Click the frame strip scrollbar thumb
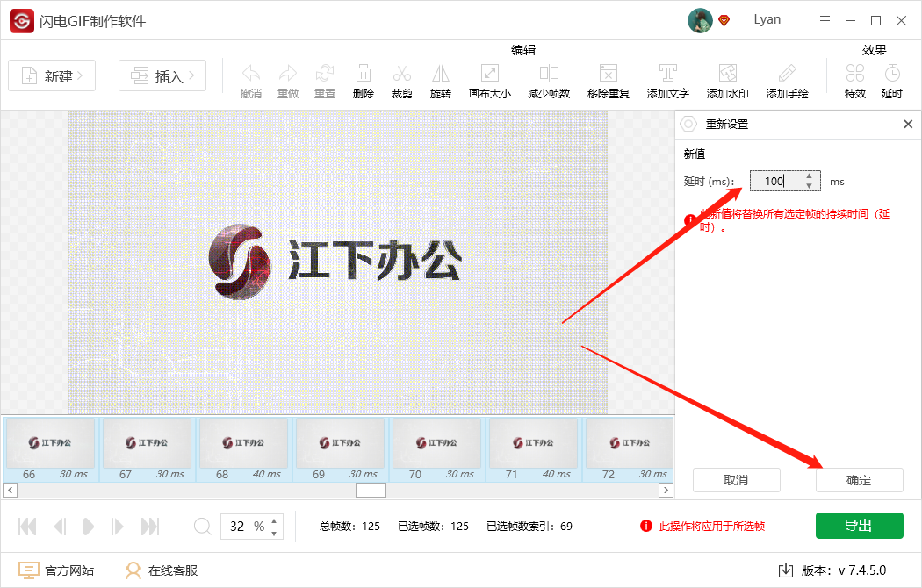Viewport: 922px width, 588px height. [371, 490]
